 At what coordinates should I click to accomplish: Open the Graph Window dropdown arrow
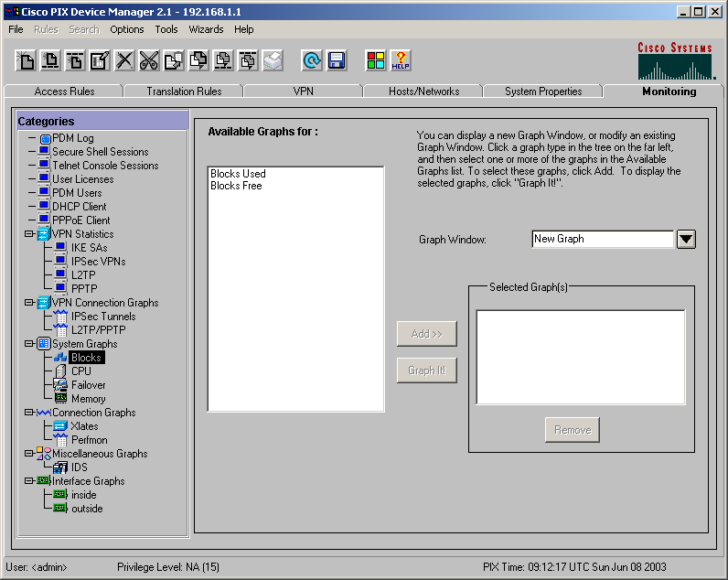point(686,240)
